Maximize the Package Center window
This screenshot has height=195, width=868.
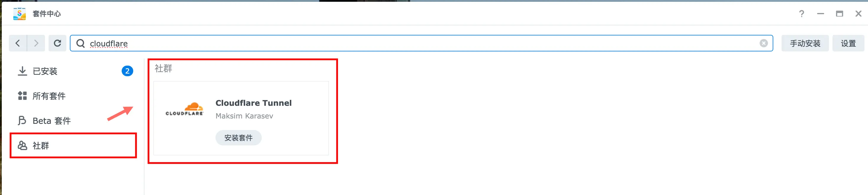[839, 14]
